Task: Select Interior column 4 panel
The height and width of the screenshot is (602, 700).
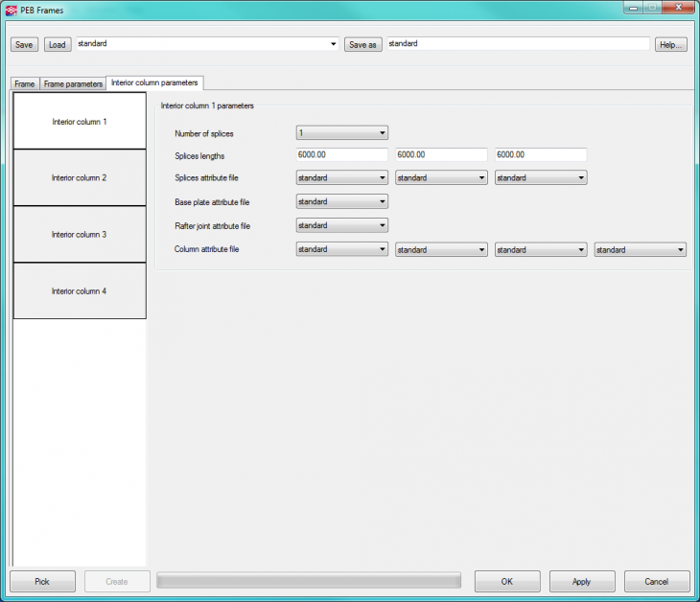Action: point(80,290)
